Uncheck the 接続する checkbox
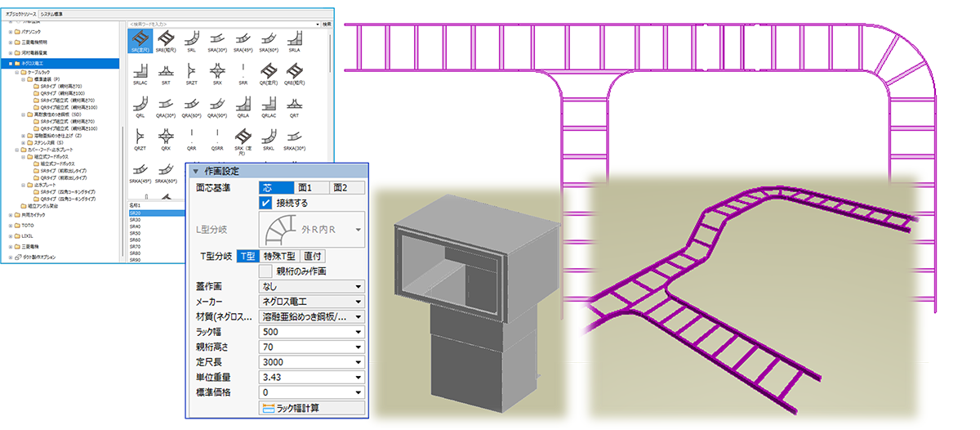 (x=265, y=203)
